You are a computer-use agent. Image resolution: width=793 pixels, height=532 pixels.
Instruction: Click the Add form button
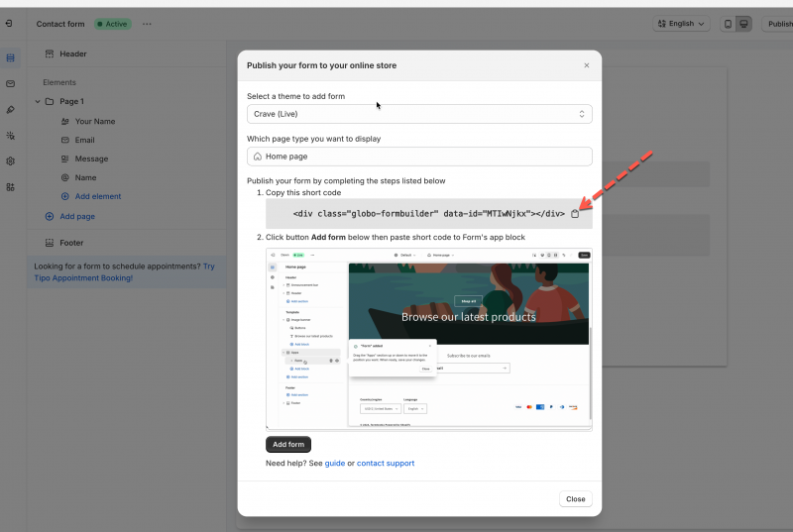click(x=288, y=444)
